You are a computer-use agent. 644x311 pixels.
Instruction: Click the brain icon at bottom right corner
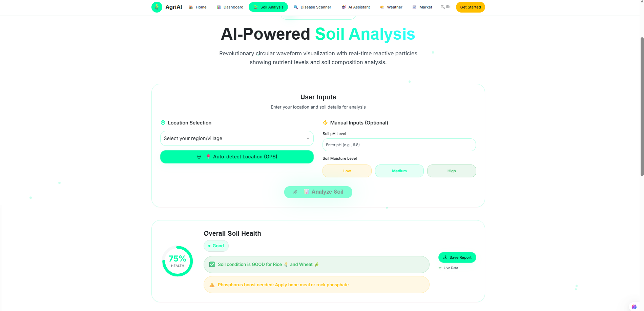click(634, 307)
